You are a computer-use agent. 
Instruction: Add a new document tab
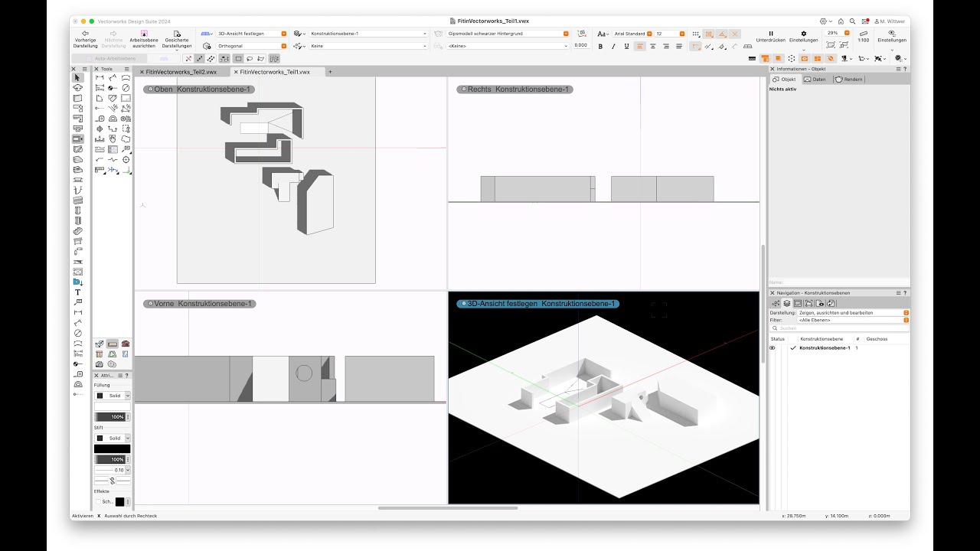(x=330, y=72)
